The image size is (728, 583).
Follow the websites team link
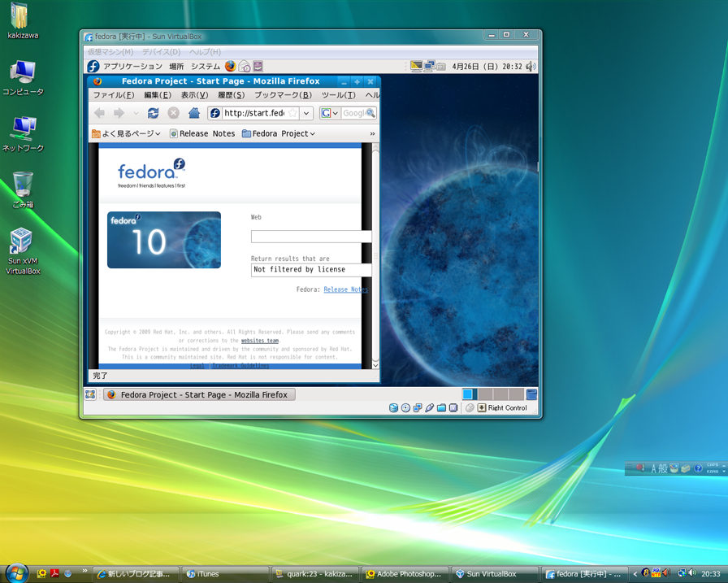tap(259, 341)
